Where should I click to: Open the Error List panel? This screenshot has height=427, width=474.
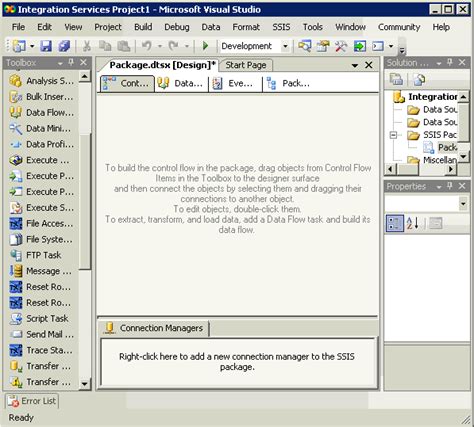32,401
